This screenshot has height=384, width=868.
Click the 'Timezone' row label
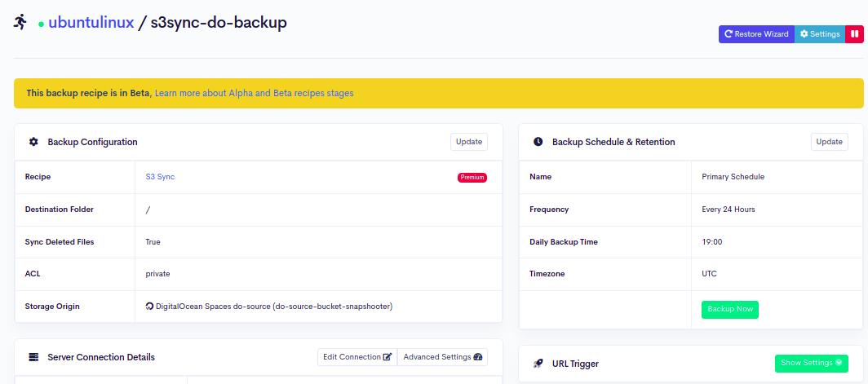click(547, 274)
